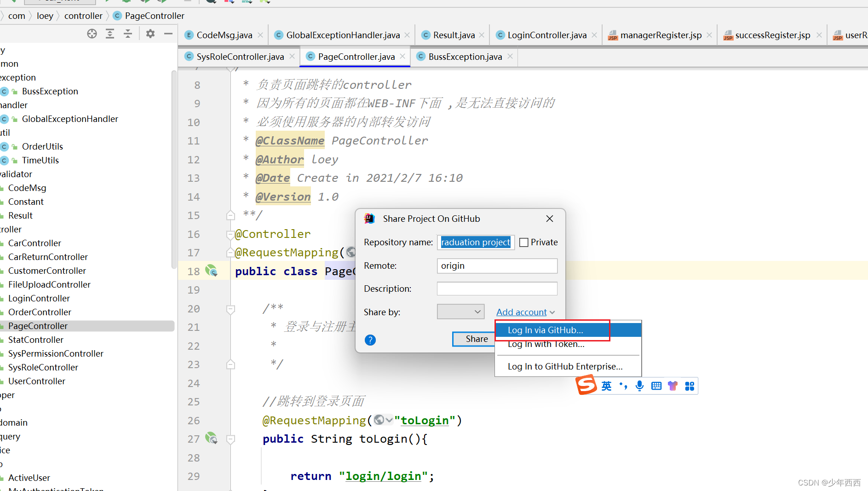
Task: Close the PageController.java tab
Action: click(402, 56)
